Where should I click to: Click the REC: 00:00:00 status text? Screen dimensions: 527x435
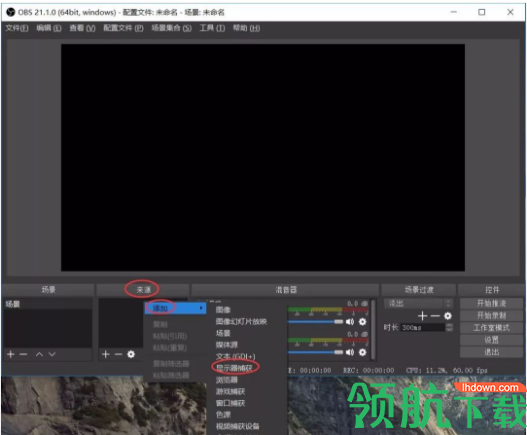point(368,370)
